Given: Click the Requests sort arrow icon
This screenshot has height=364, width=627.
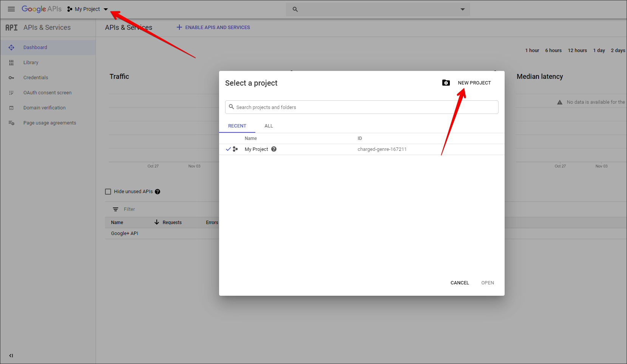Looking at the screenshot, I should pyautogui.click(x=157, y=222).
